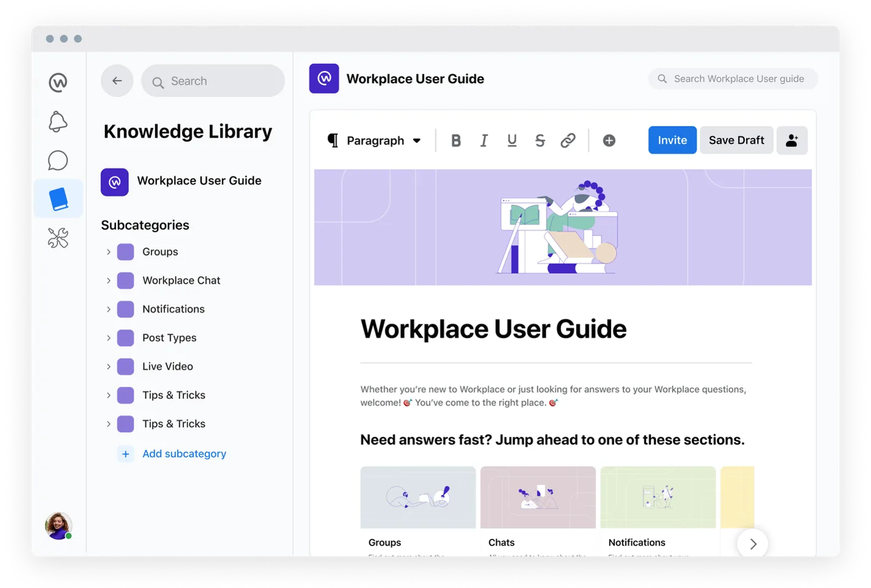This screenshot has height=588, width=871.
Task: Click the 'Need answers fast?' heading
Action: [552, 440]
